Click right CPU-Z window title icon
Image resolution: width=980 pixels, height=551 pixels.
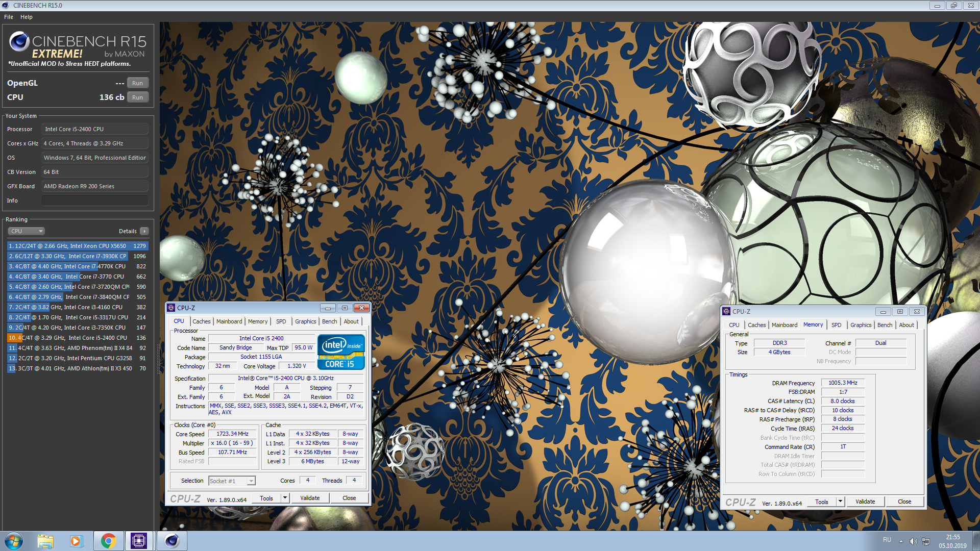click(x=726, y=311)
